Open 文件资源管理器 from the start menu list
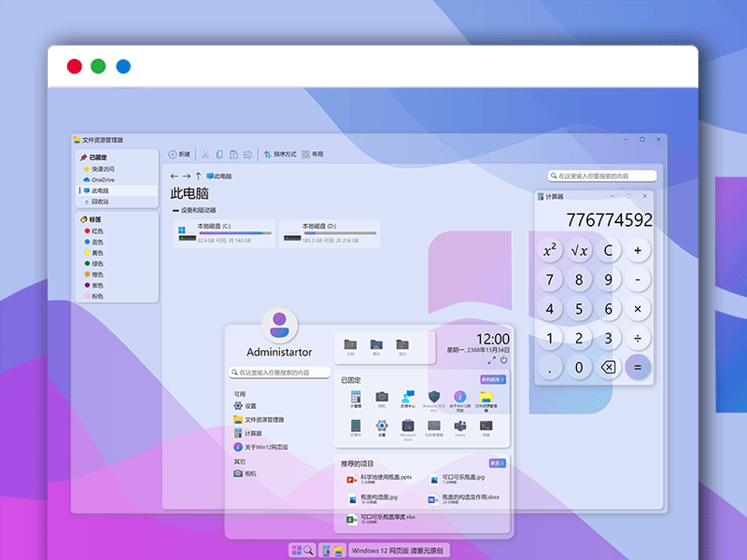The height and width of the screenshot is (560, 747). tap(259, 419)
